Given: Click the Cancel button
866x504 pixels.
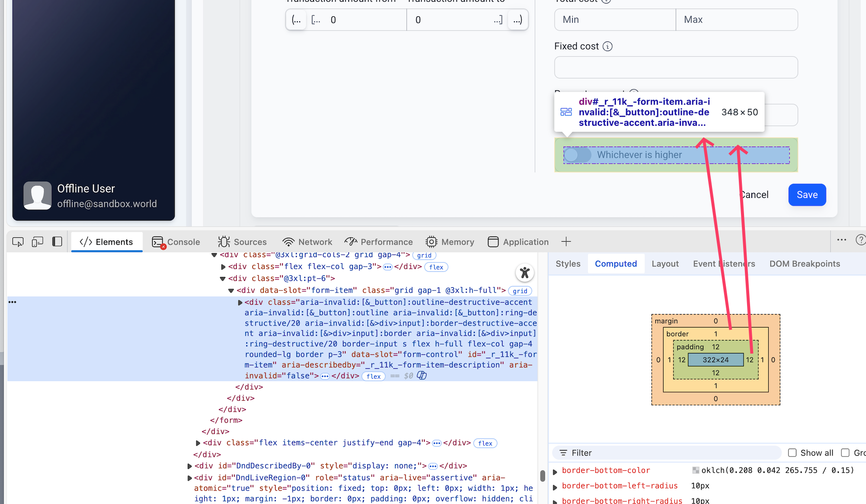Looking at the screenshot, I should coord(754,195).
